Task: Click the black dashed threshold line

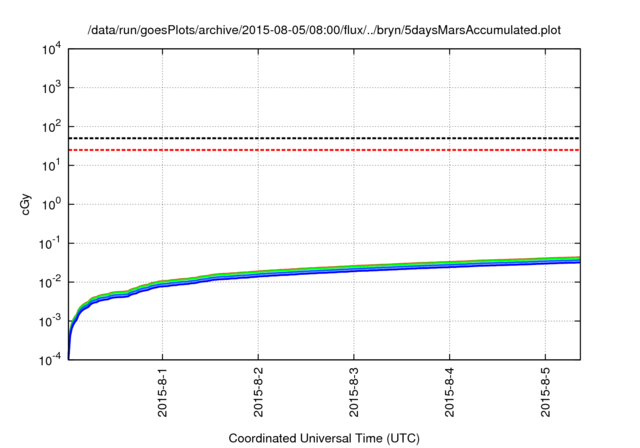Action: click(324, 138)
